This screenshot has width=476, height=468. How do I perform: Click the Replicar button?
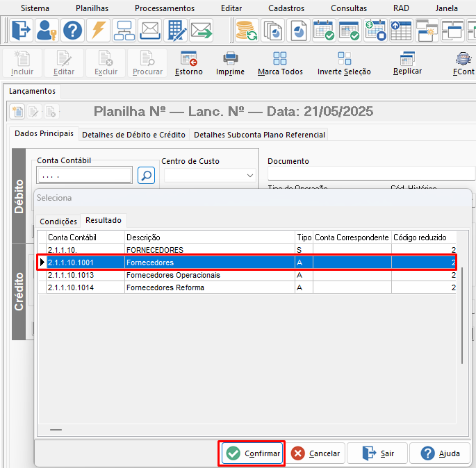(407, 63)
